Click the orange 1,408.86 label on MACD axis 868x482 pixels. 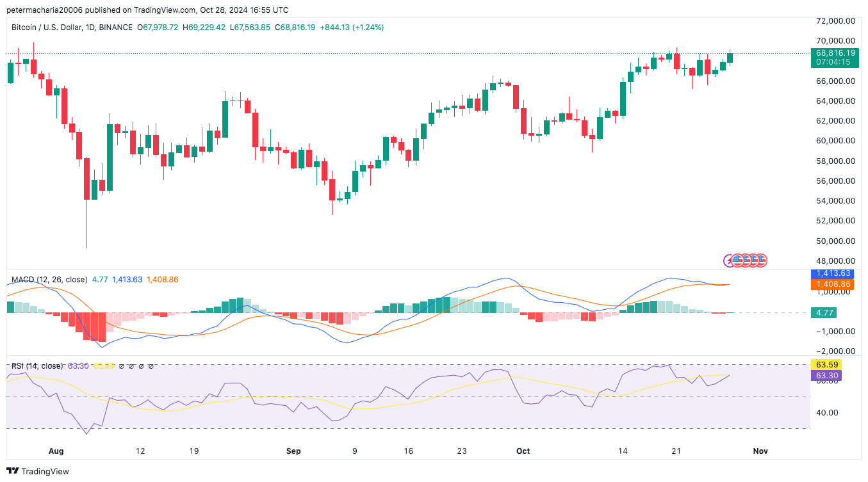pos(833,284)
